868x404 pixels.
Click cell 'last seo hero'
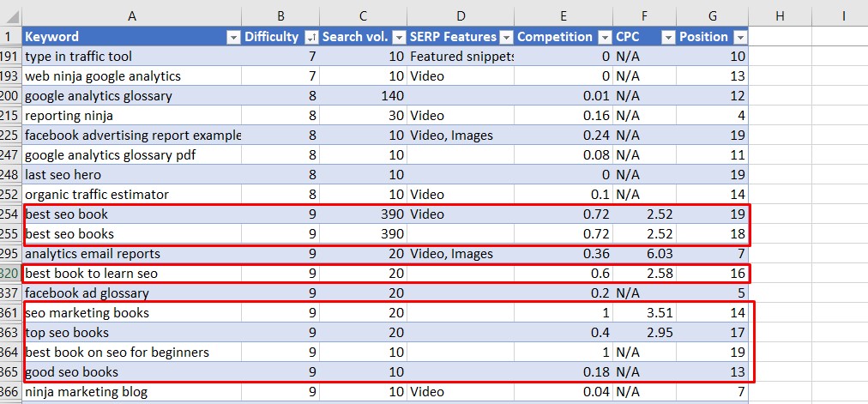[x=132, y=175]
